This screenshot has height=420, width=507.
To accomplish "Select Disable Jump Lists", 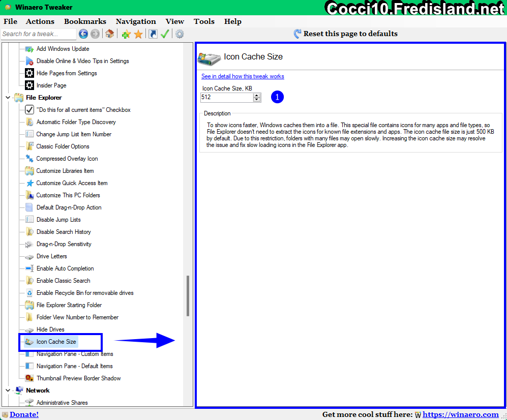I will (x=58, y=220).
